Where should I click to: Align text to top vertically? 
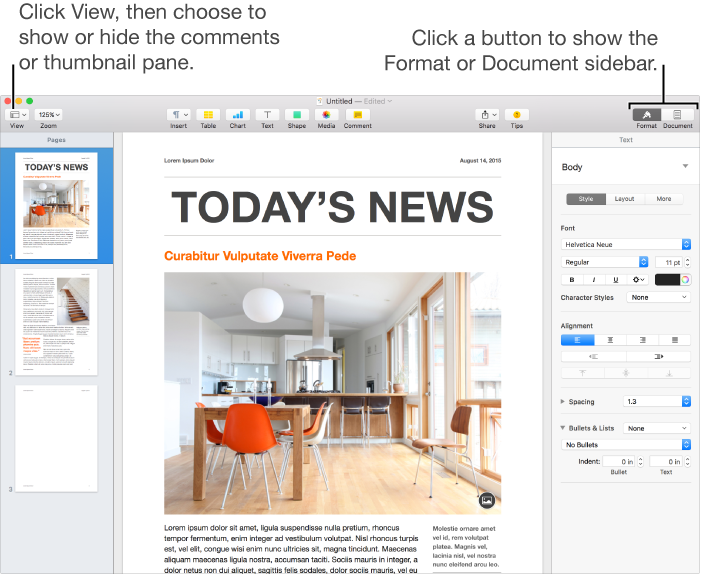(582, 373)
